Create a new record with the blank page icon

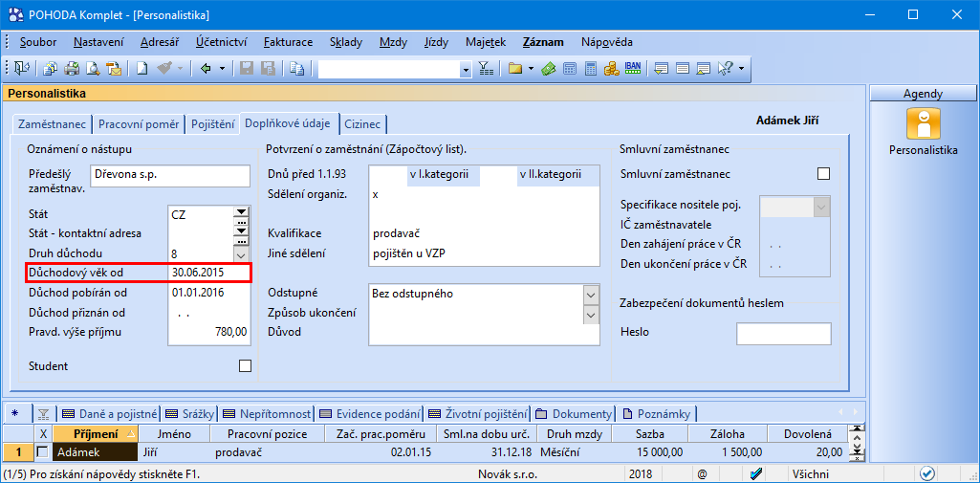click(142, 68)
